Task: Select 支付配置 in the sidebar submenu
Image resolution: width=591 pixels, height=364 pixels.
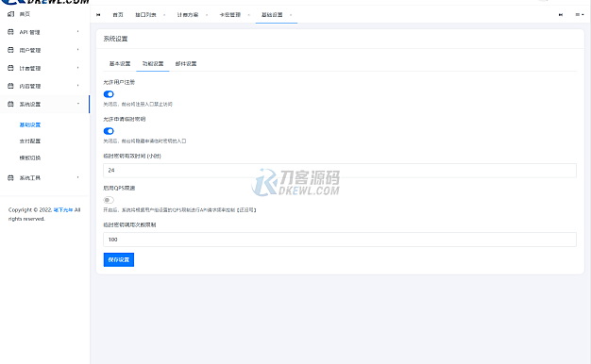Action: click(x=30, y=141)
